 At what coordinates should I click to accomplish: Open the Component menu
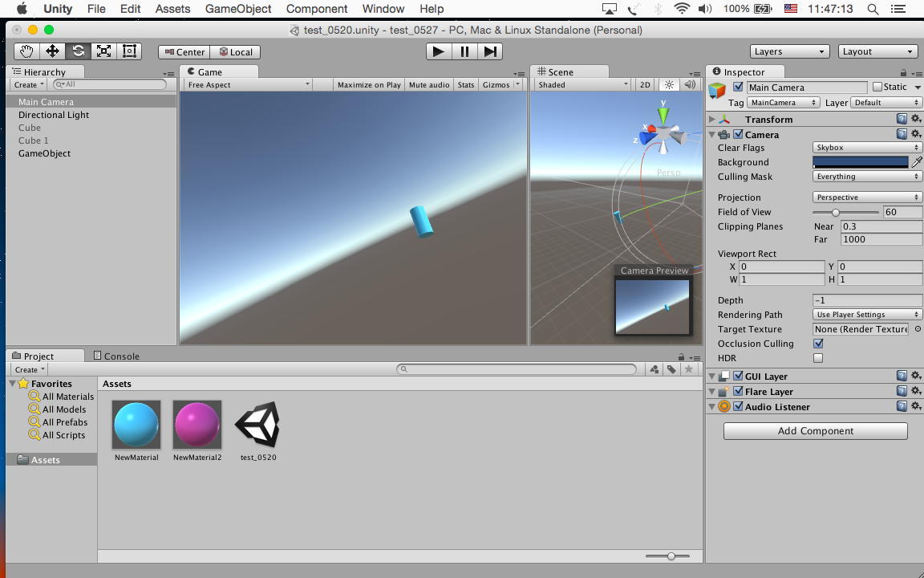coord(317,9)
